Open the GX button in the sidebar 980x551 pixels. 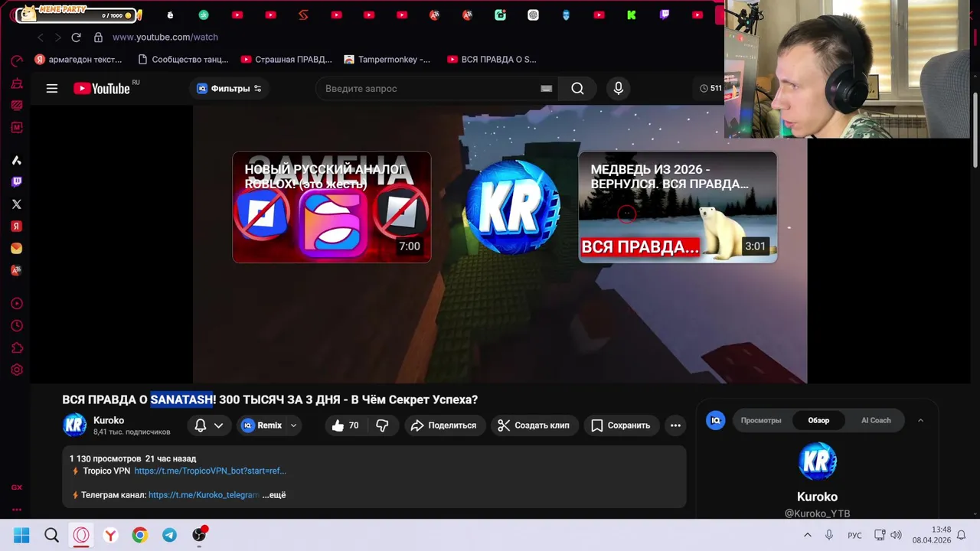pyautogui.click(x=16, y=487)
